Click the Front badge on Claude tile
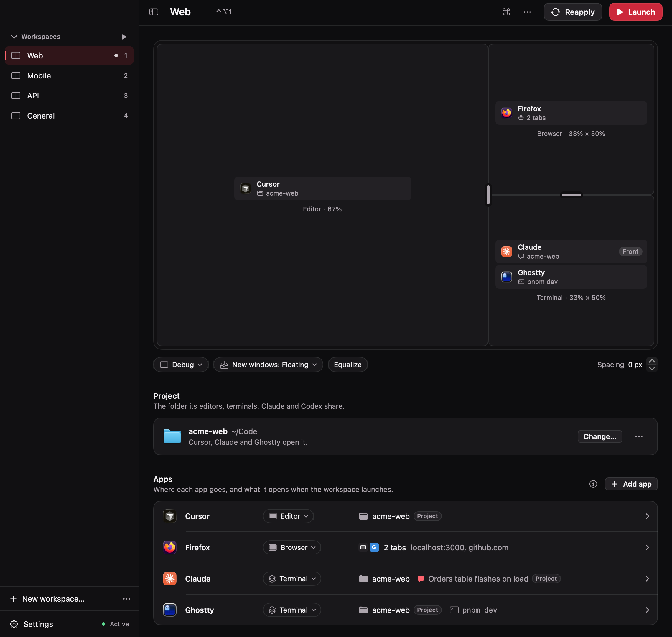Viewport: 672px width, 637px height. click(630, 252)
